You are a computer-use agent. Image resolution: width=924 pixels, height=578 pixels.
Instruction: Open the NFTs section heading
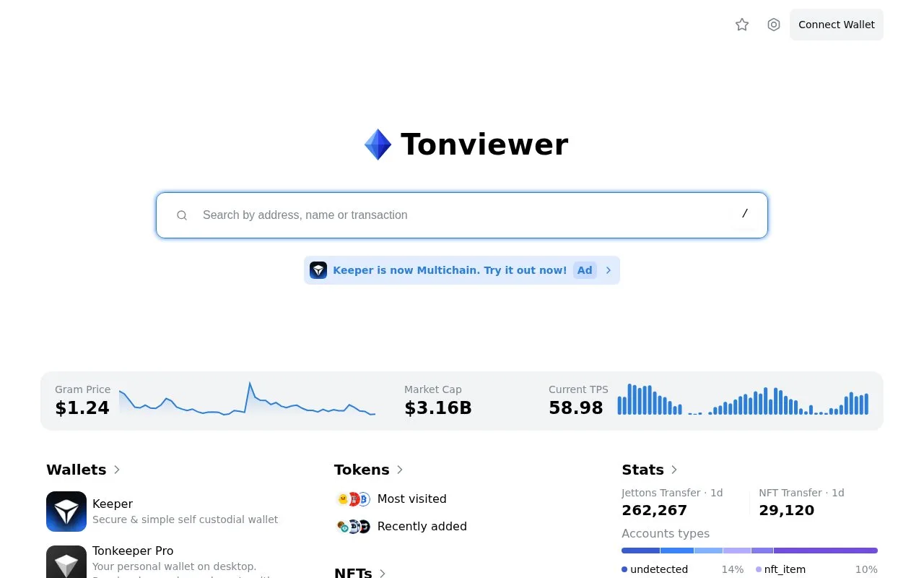click(353, 572)
